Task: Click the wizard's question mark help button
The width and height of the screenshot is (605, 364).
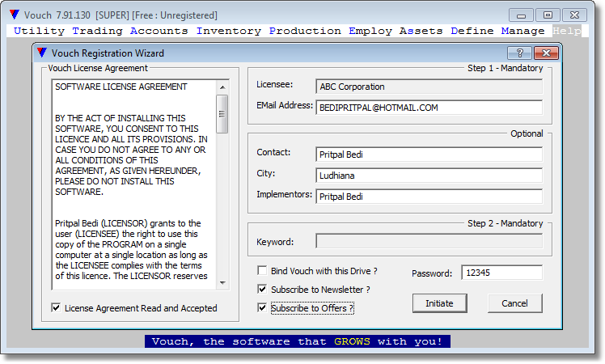Action: point(520,53)
